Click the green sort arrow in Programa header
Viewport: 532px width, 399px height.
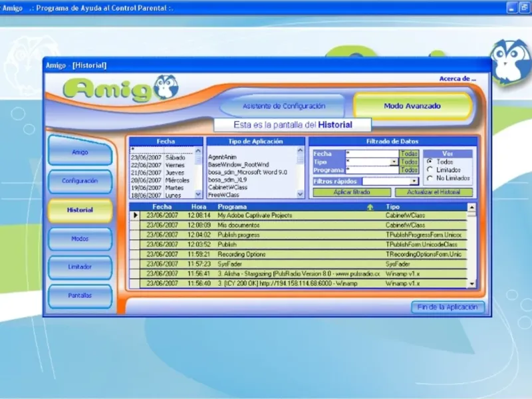coord(370,207)
